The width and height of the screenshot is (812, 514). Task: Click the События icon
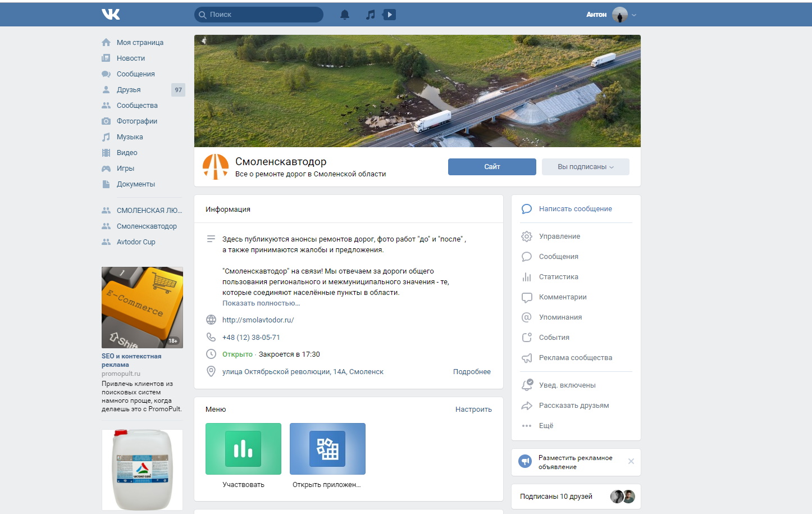tap(527, 338)
